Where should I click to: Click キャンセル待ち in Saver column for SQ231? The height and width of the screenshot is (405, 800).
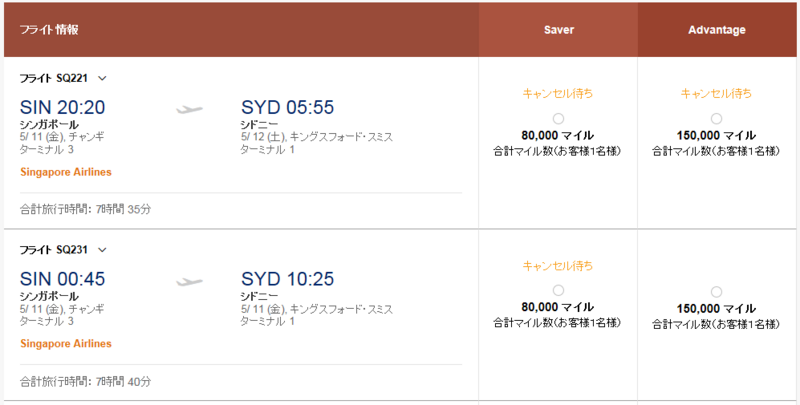[x=558, y=266]
